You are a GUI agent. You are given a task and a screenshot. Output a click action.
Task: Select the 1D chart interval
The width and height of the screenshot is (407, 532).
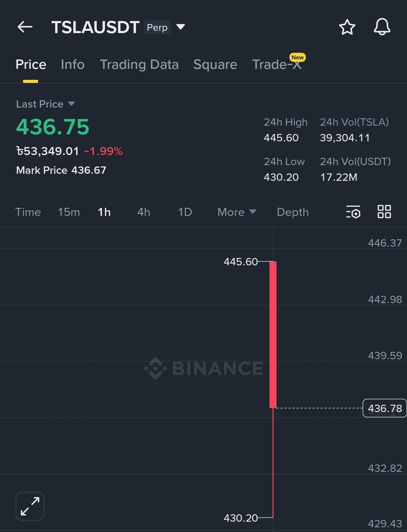coord(185,212)
